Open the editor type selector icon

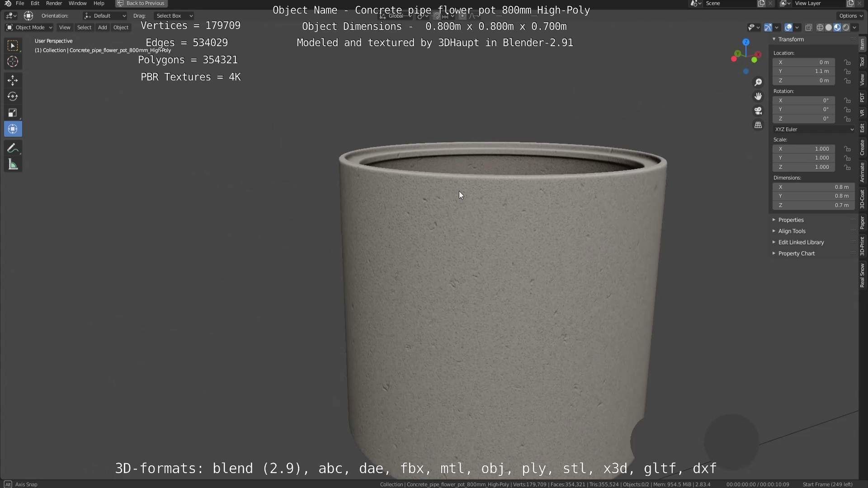(11, 16)
